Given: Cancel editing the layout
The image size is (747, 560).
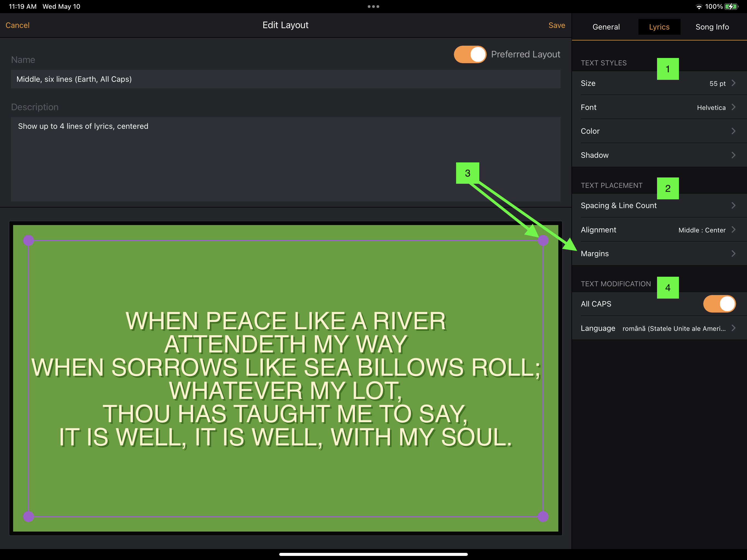Looking at the screenshot, I should pos(17,25).
